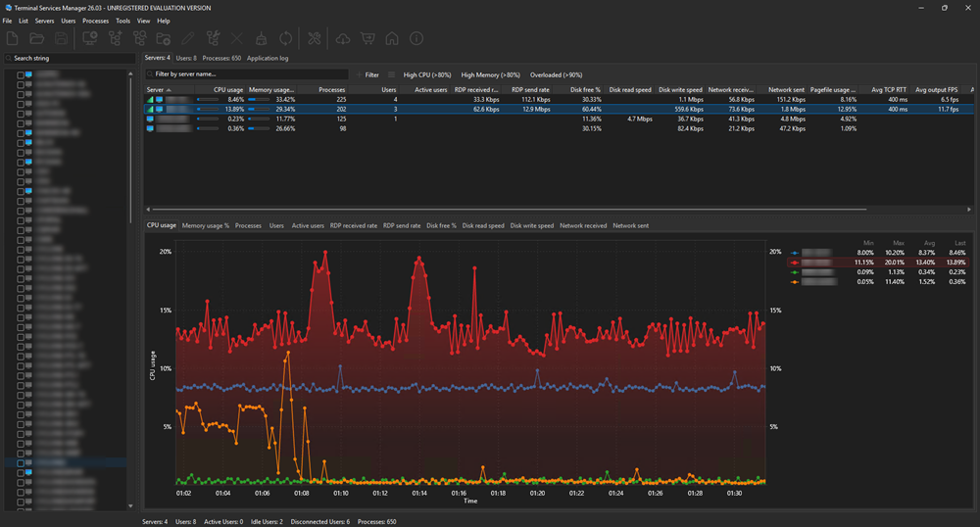Click the server icon in the 0.23% CPU row
This screenshot has width=980, height=527.
click(150, 119)
